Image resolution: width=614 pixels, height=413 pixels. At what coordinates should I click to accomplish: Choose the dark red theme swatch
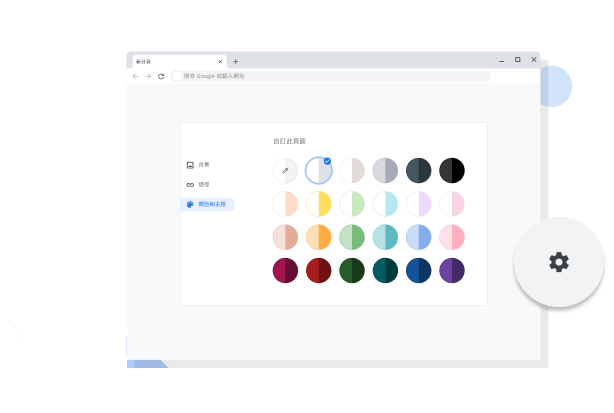(319, 270)
